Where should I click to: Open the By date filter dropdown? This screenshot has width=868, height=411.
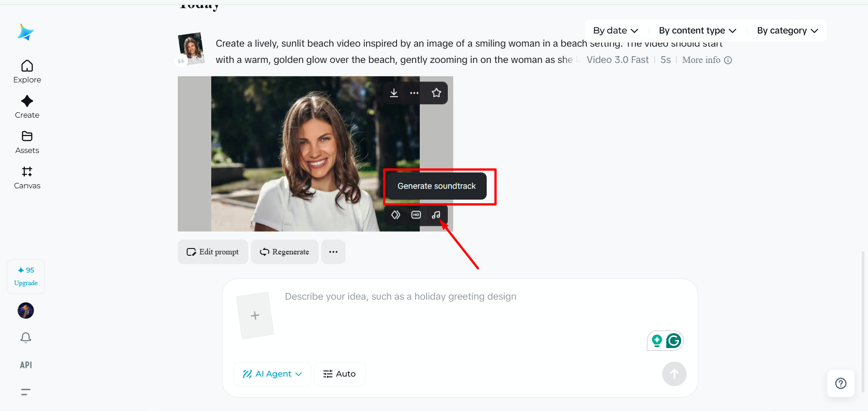coord(616,30)
